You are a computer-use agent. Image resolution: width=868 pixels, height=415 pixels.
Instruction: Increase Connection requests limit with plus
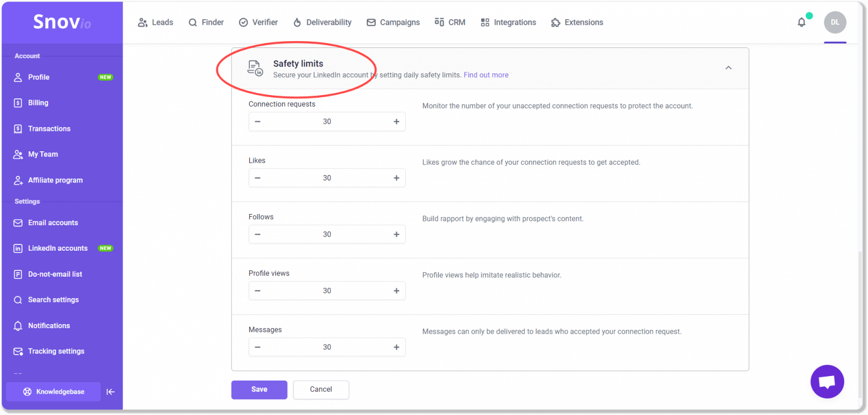[396, 122]
